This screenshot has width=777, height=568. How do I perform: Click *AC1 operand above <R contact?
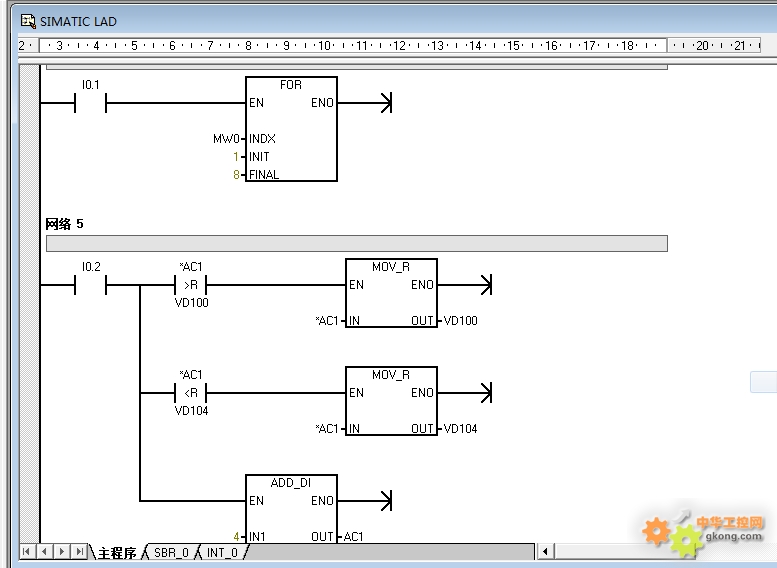[191, 375]
